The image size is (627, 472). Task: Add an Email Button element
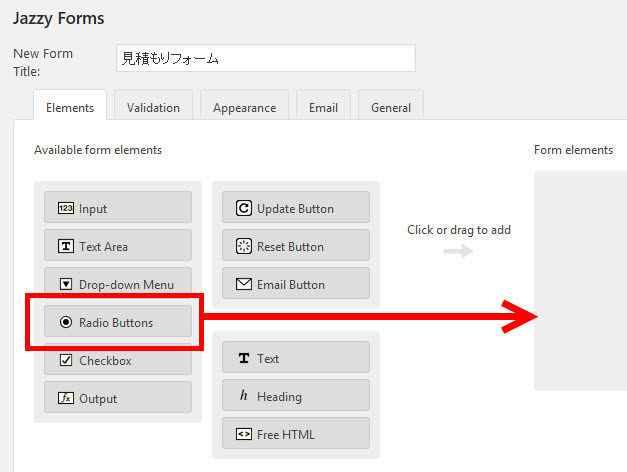coord(296,283)
